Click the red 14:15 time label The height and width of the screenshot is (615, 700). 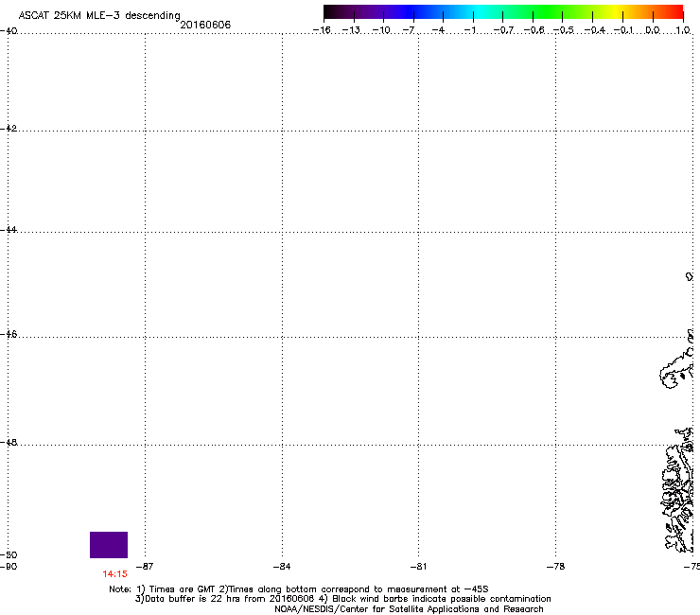114,574
